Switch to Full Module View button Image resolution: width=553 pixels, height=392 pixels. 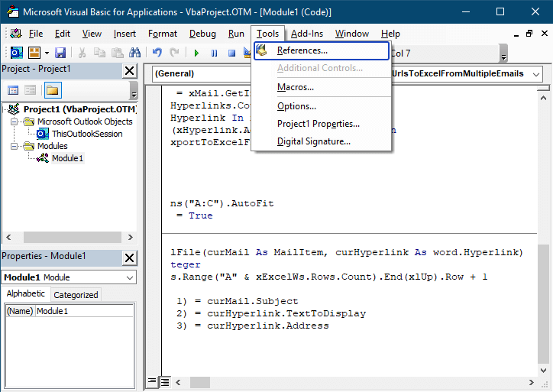point(164,381)
